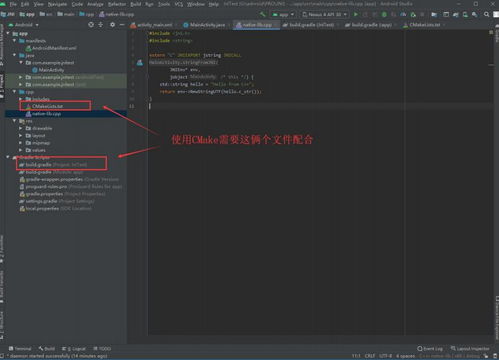Click the gutter icon beside MainActivity function line

click(140, 62)
